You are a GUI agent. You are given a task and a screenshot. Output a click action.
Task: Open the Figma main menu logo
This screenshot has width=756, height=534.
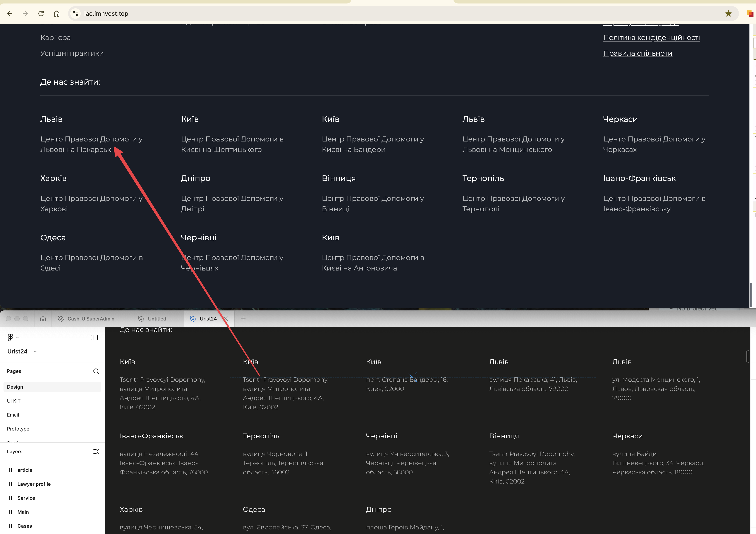10,337
